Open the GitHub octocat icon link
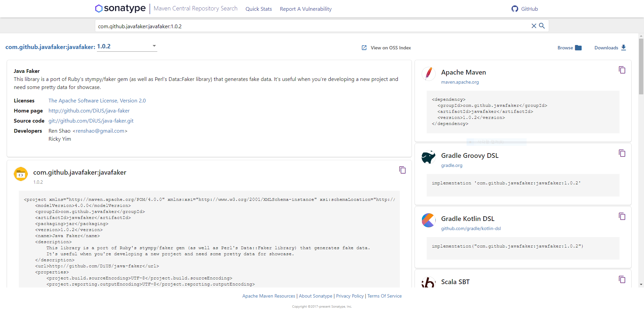This screenshot has width=644, height=313. [515, 9]
